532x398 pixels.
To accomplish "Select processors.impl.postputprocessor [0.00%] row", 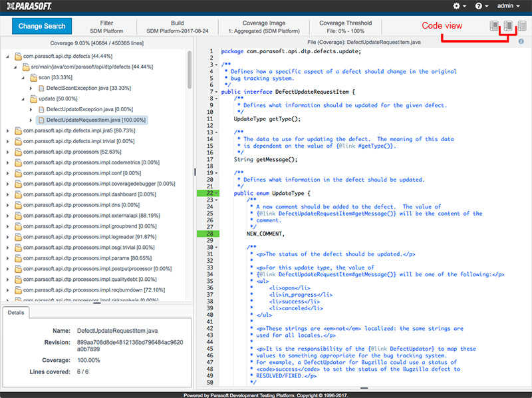I will (97, 269).
